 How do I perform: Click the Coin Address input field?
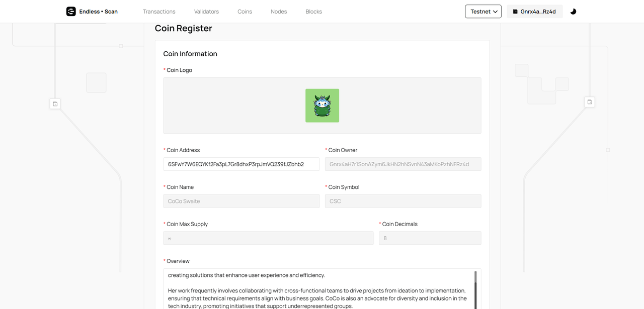pyautogui.click(x=241, y=164)
